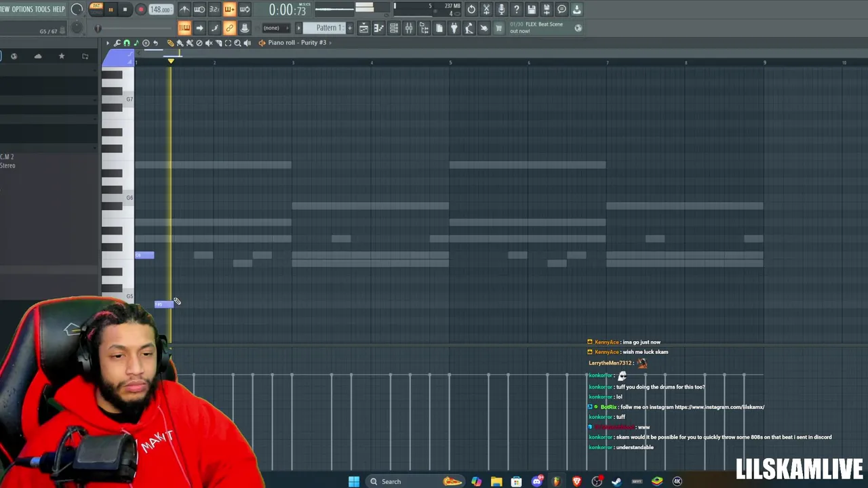Click the song position slider
Viewport: 868px width, 488px height.
point(134,28)
